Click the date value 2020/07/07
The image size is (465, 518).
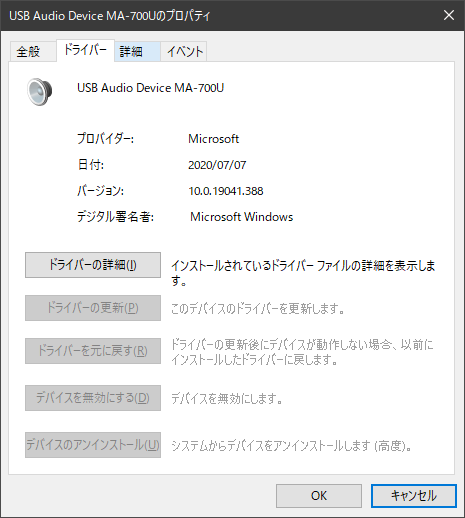click(217, 165)
